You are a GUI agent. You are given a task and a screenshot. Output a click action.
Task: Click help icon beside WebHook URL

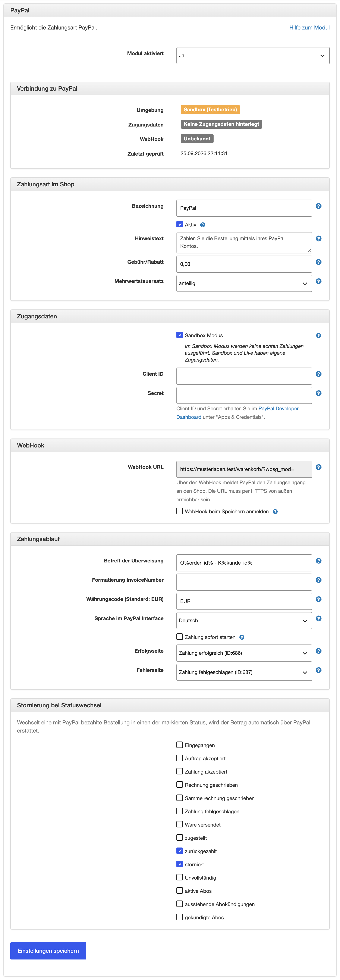319,467
